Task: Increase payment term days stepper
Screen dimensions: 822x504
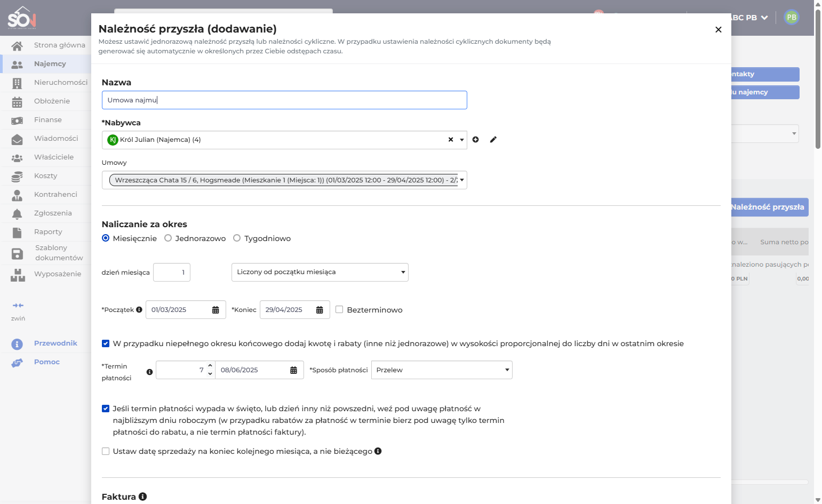Action: click(x=210, y=366)
